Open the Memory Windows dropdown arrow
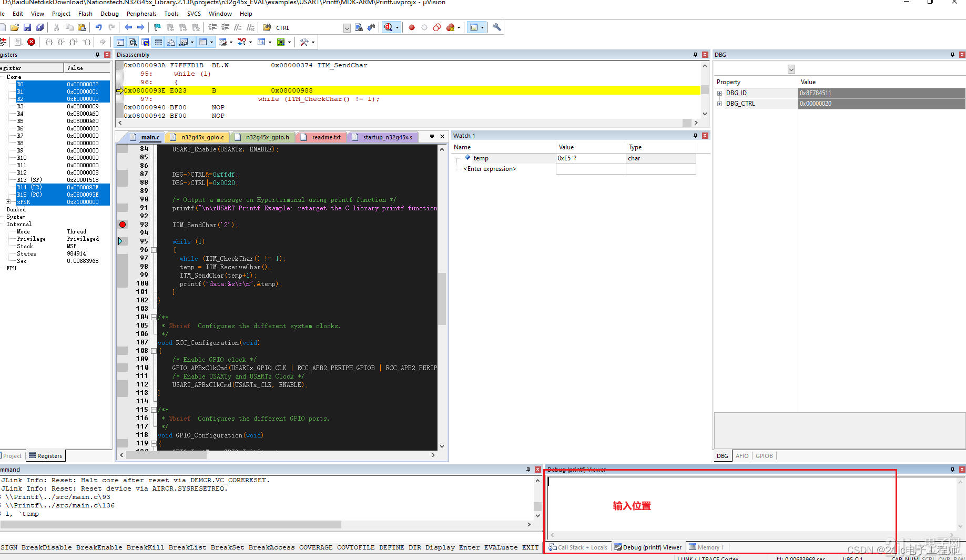966x560 pixels. [x=211, y=43]
